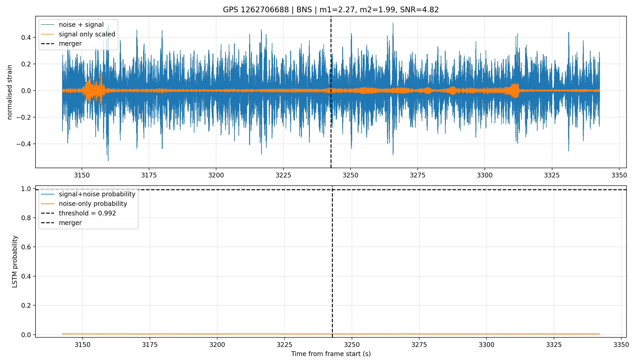Click the 'Time from frame start (s)' axis label
The image size is (637, 364).
(x=331, y=354)
